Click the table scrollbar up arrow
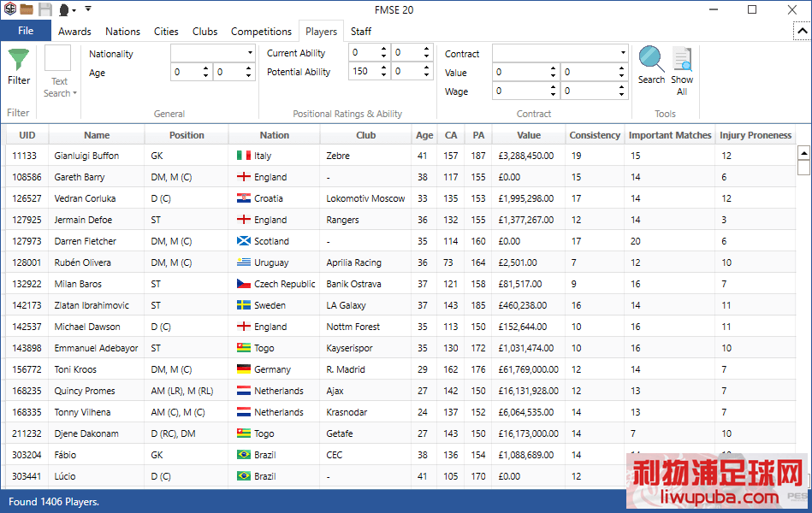This screenshot has height=513, width=812. tap(803, 153)
